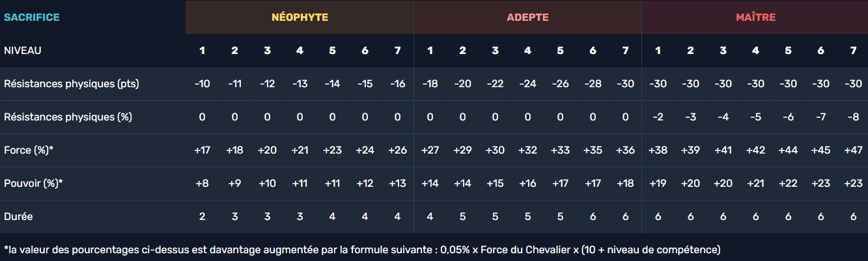Click the Résistances physiques (pts) row label
Screen dimensions: 868x261
72,84
